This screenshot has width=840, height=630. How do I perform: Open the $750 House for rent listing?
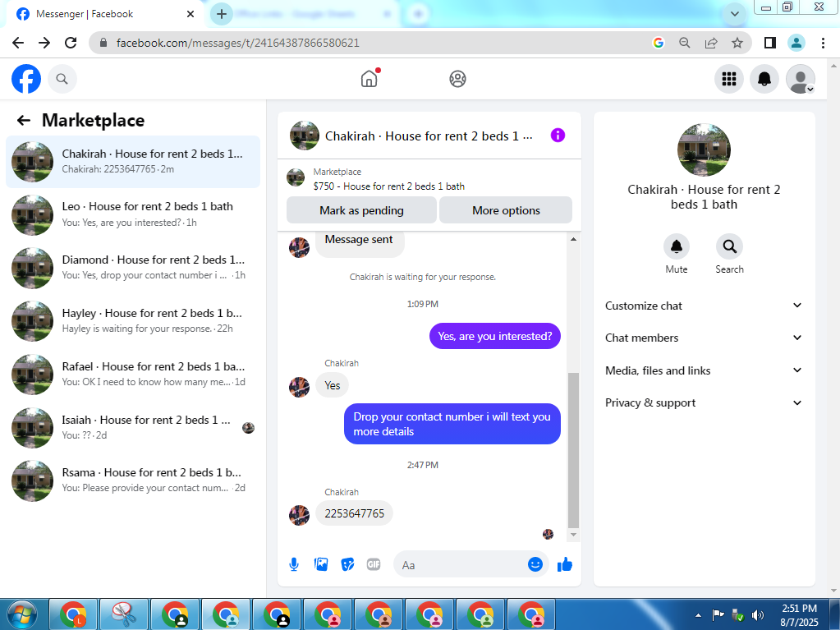tap(389, 186)
